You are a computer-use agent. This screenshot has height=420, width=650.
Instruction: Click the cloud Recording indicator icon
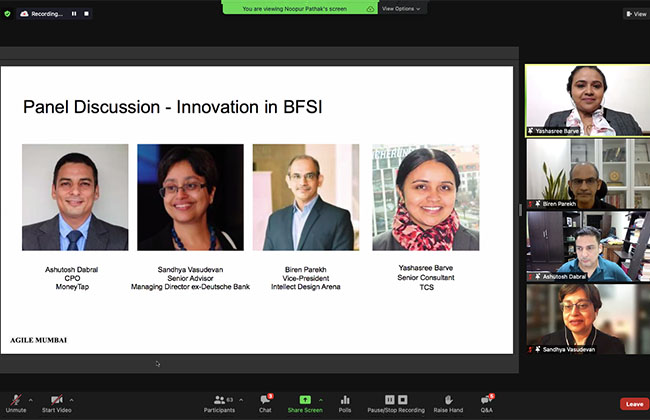pos(24,14)
